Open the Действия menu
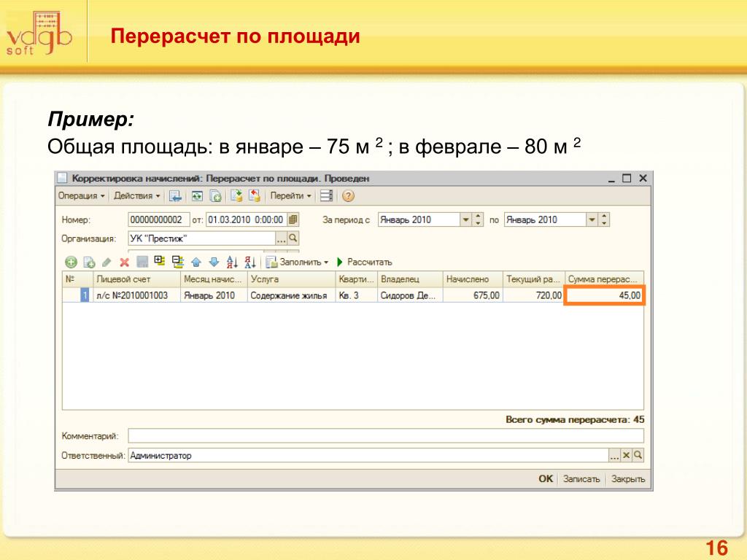The width and height of the screenshot is (747, 560). pyautogui.click(x=137, y=195)
